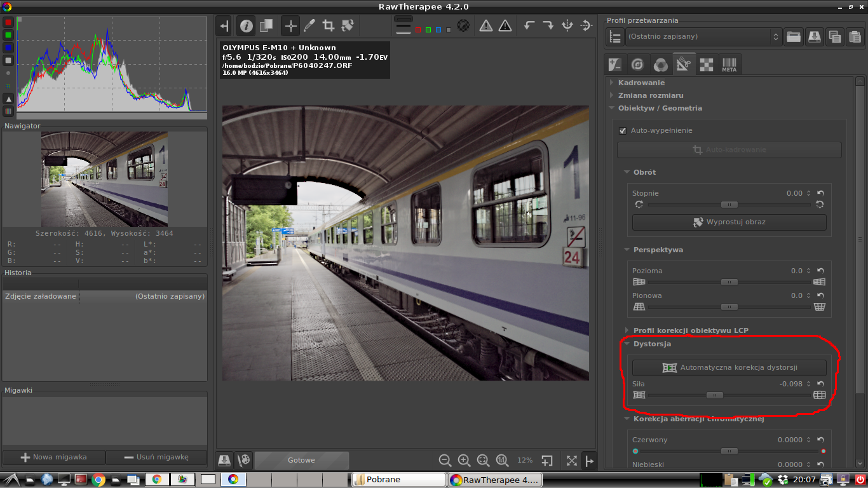Screen dimensions: 868x488
Task: Open the Exposure tab
Action: click(614, 65)
